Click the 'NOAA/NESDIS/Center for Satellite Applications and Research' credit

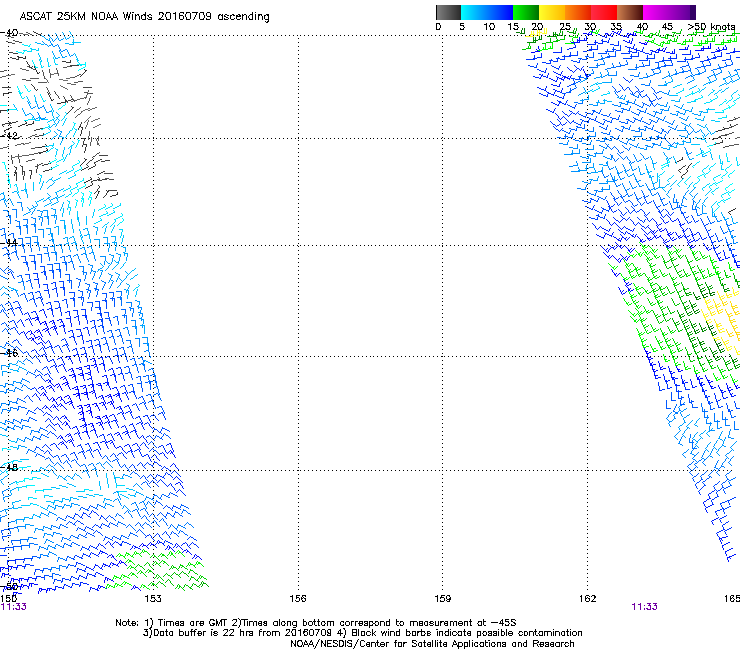point(432,644)
